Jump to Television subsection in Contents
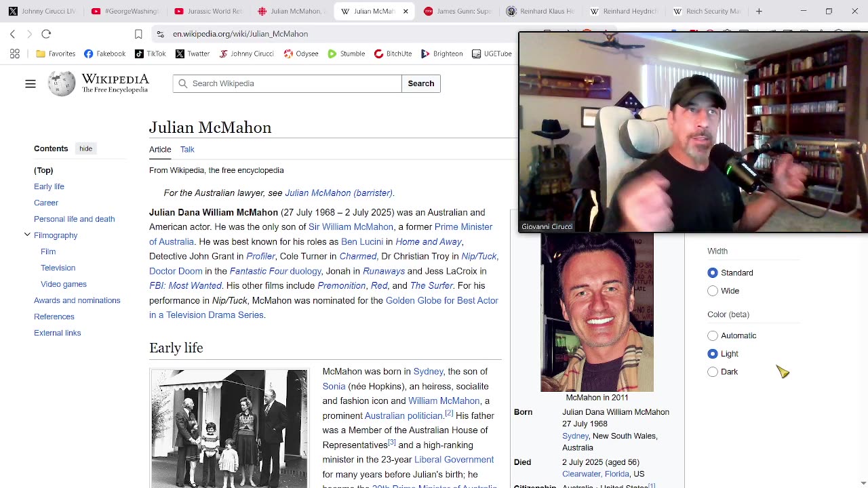Viewport: 868px width, 488px height. tap(58, 268)
